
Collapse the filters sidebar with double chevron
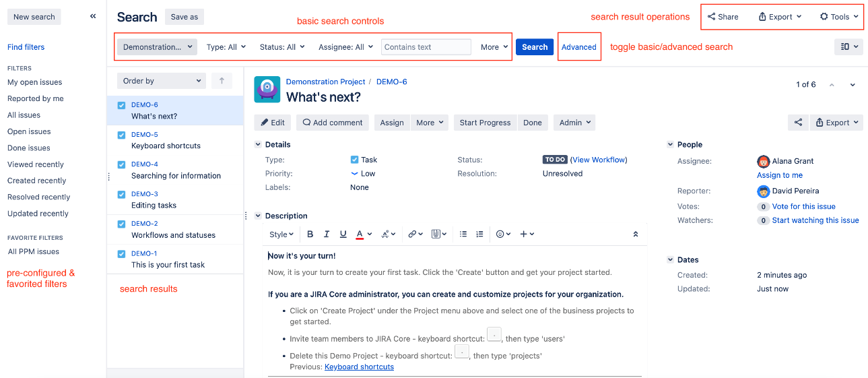[x=93, y=17]
